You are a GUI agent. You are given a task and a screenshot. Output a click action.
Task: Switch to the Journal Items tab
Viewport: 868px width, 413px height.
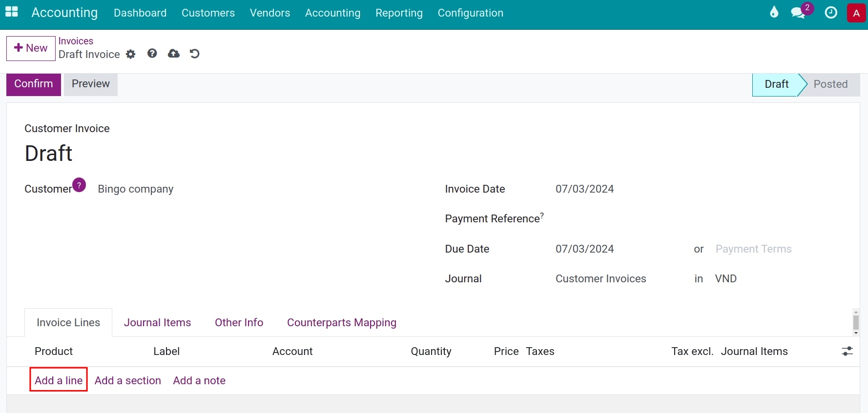pyautogui.click(x=157, y=323)
